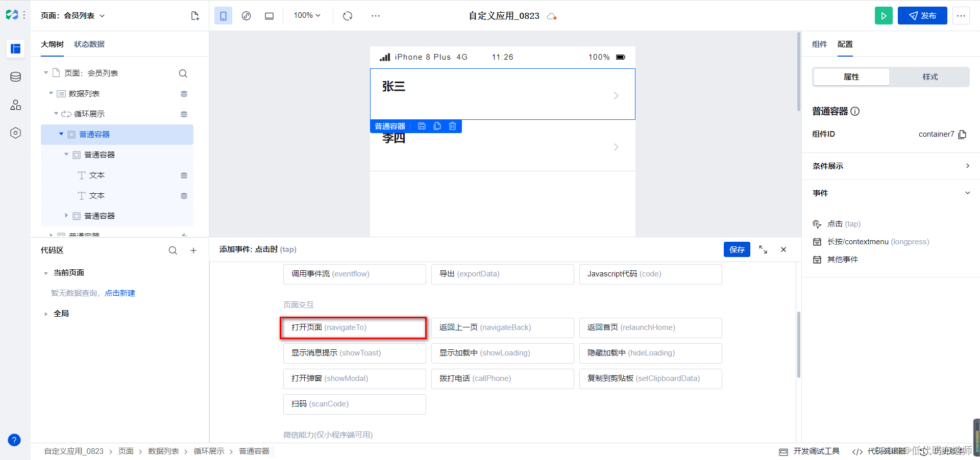The image size is (980, 460).
Task: Open the 100% zoom dropdown
Action: click(x=307, y=15)
